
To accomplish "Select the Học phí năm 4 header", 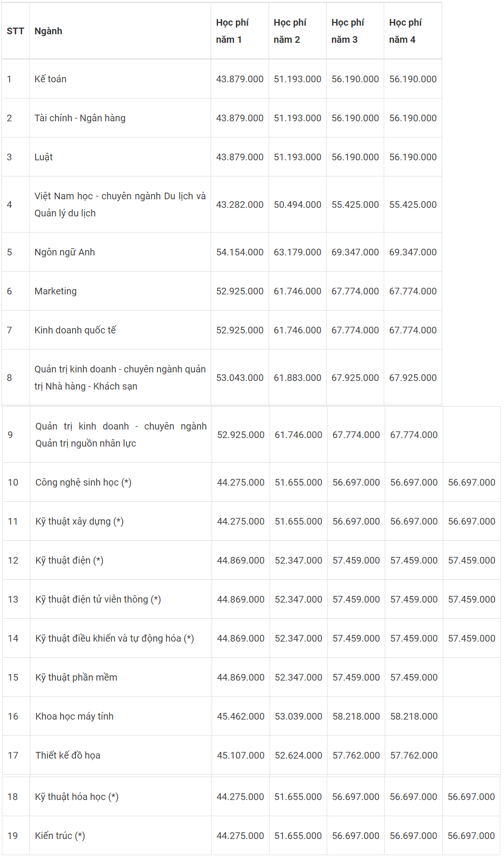I will pyautogui.click(x=413, y=31).
